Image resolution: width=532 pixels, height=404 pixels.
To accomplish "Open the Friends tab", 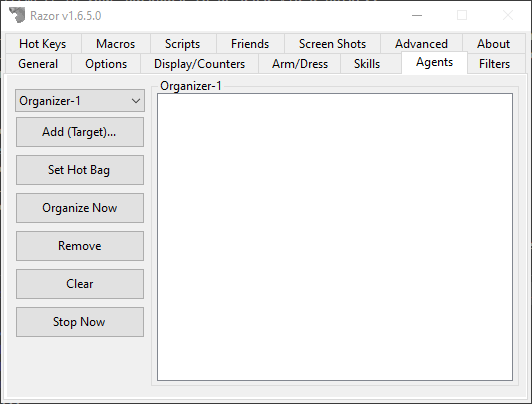I will (250, 44).
